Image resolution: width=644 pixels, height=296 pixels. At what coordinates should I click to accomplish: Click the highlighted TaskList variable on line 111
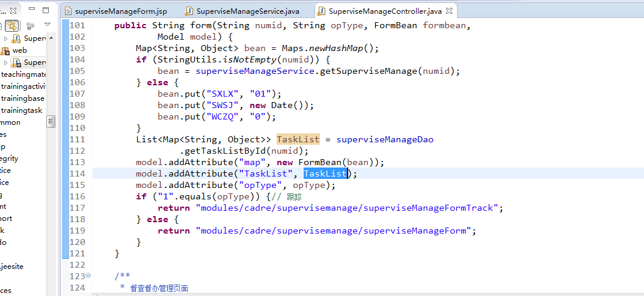[298, 139]
